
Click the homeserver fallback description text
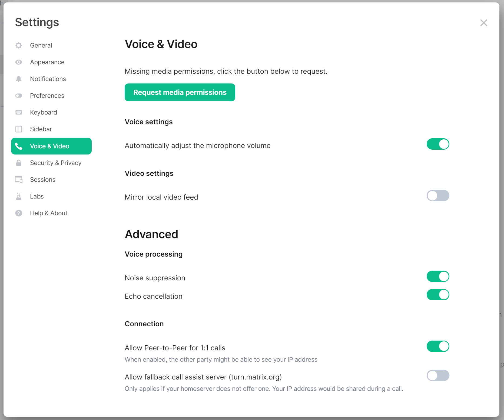(x=264, y=389)
